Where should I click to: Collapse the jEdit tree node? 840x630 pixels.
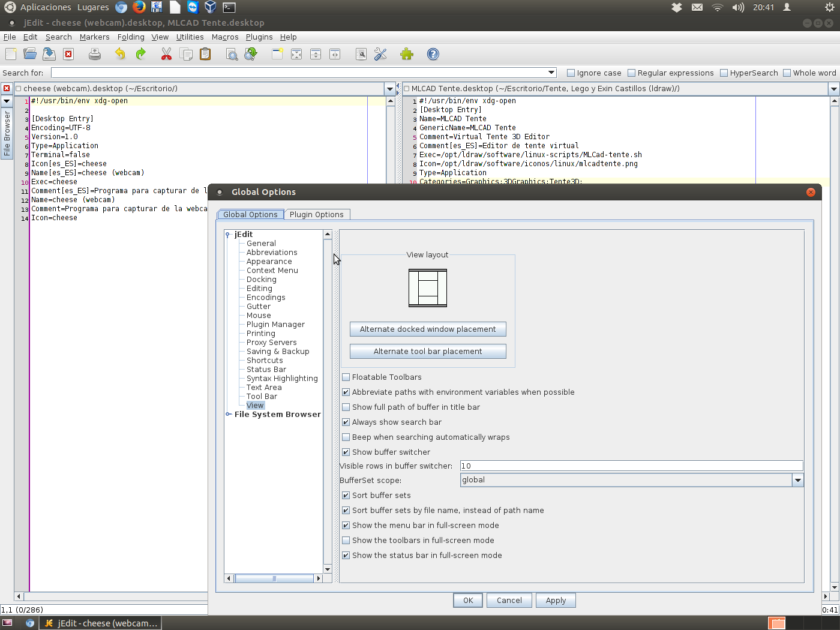[x=227, y=234]
